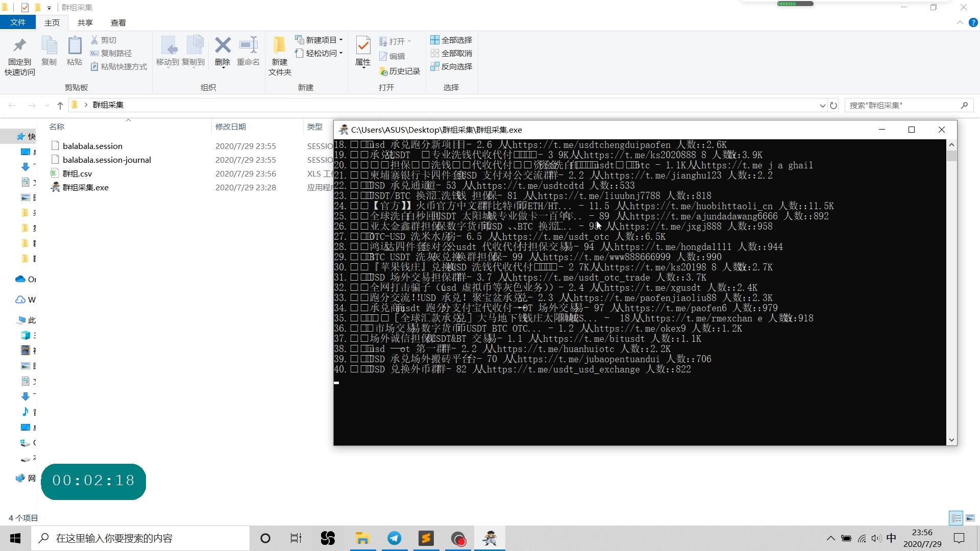Image resolution: width=980 pixels, height=551 pixels.
Task: Open the recent locations dropdown arrow
Action: tap(47, 106)
